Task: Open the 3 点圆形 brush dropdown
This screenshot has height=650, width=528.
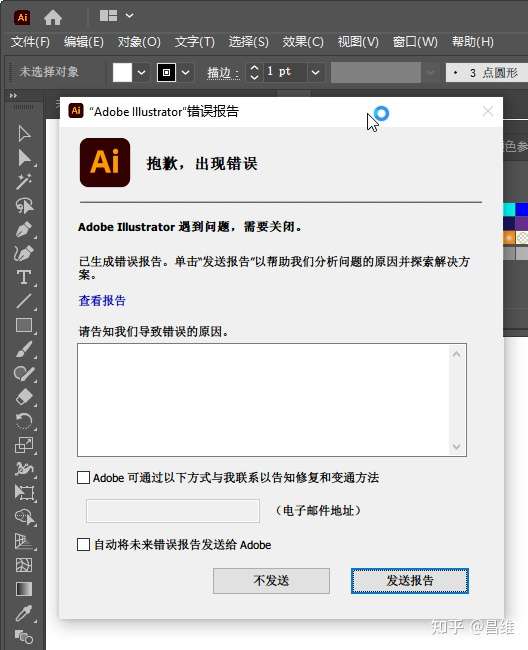Action: click(487, 73)
